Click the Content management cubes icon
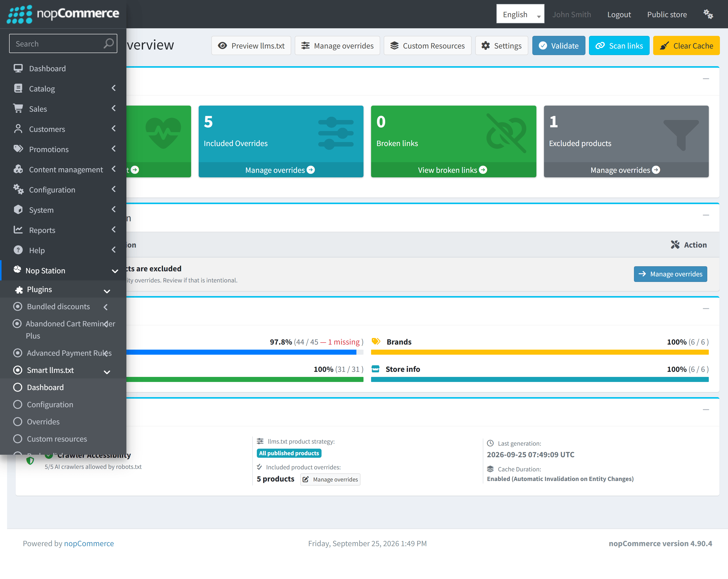The height and width of the screenshot is (579, 728). pyautogui.click(x=18, y=169)
